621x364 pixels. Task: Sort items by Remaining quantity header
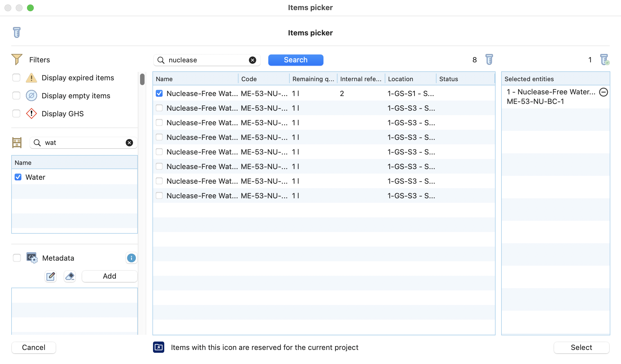pyautogui.click(x=313, y=79)
